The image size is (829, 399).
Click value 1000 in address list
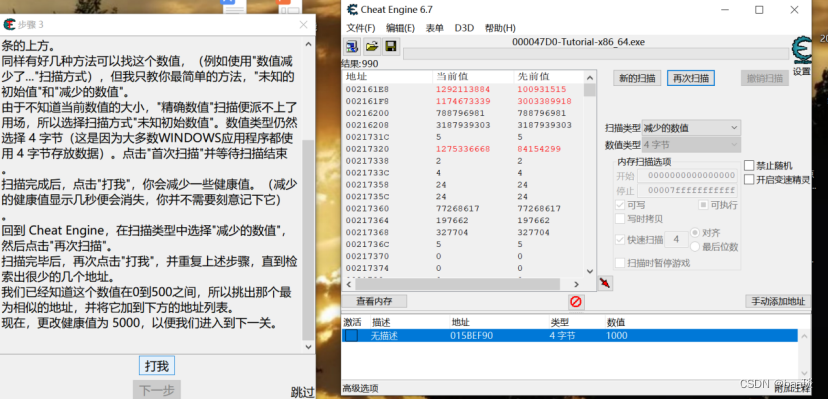tap(617, 336)
